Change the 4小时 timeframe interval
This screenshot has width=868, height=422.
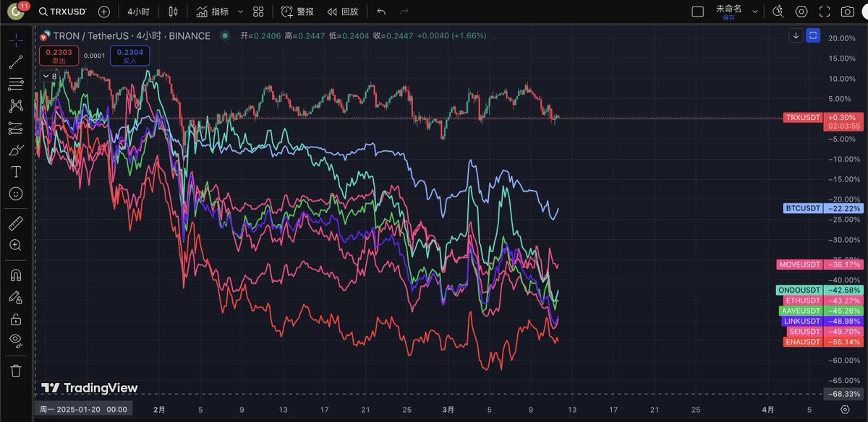click(139, 12)
